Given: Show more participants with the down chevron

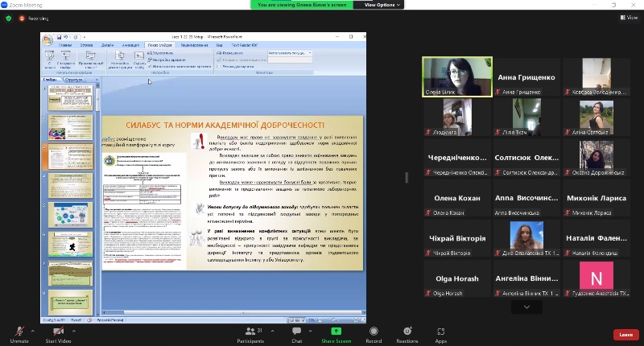Looking at the screenshot, I should point(526,307).
